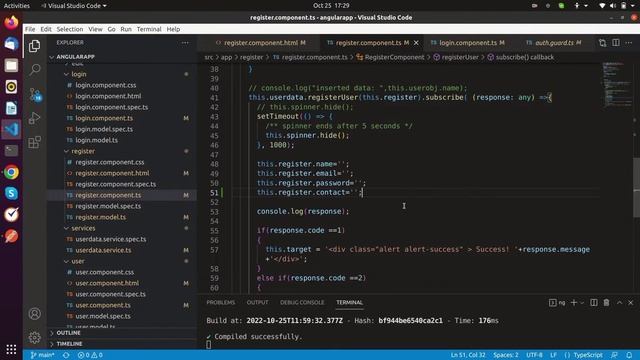
Task: Switch to the Output panel tab
Action: click(x=258, y=302)
